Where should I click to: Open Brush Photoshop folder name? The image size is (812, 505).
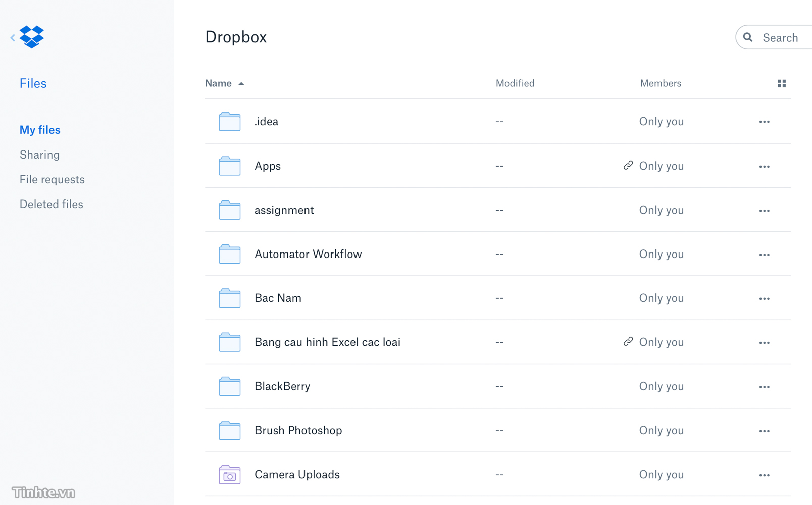point(298,430)
